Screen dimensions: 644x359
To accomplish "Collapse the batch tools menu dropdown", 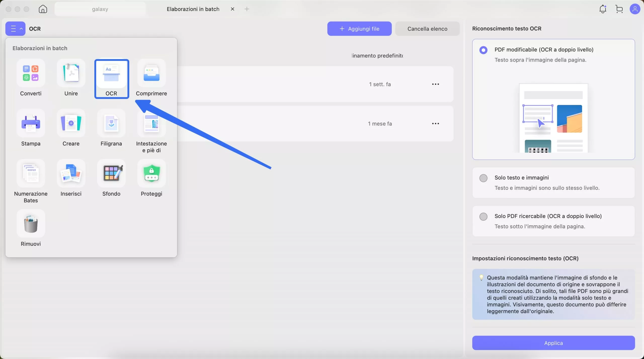I will [15, 29].
